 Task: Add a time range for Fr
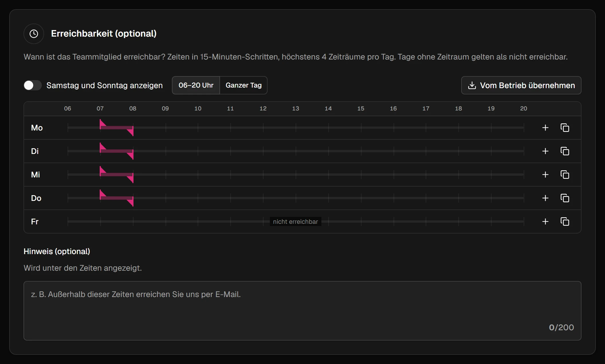click(545, 221)
